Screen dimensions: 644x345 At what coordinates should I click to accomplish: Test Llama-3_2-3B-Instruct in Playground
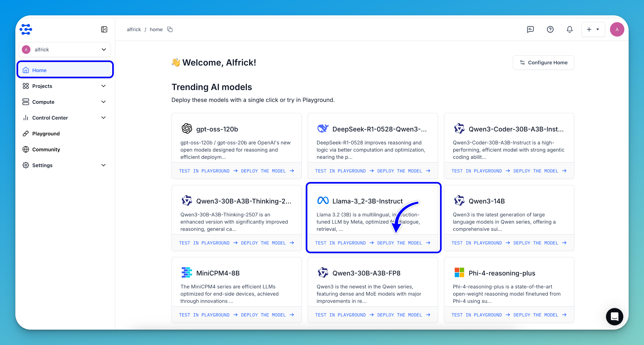pos(344,243)
